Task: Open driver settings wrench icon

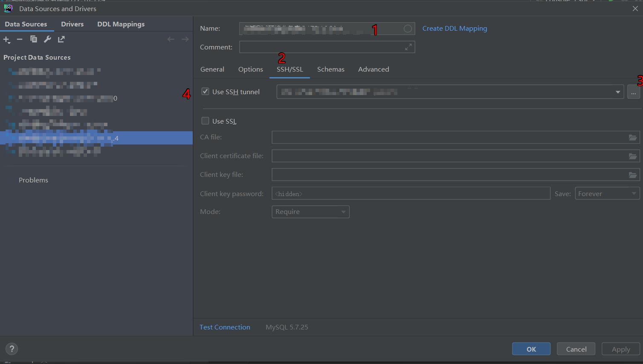Action: (47, 39)
